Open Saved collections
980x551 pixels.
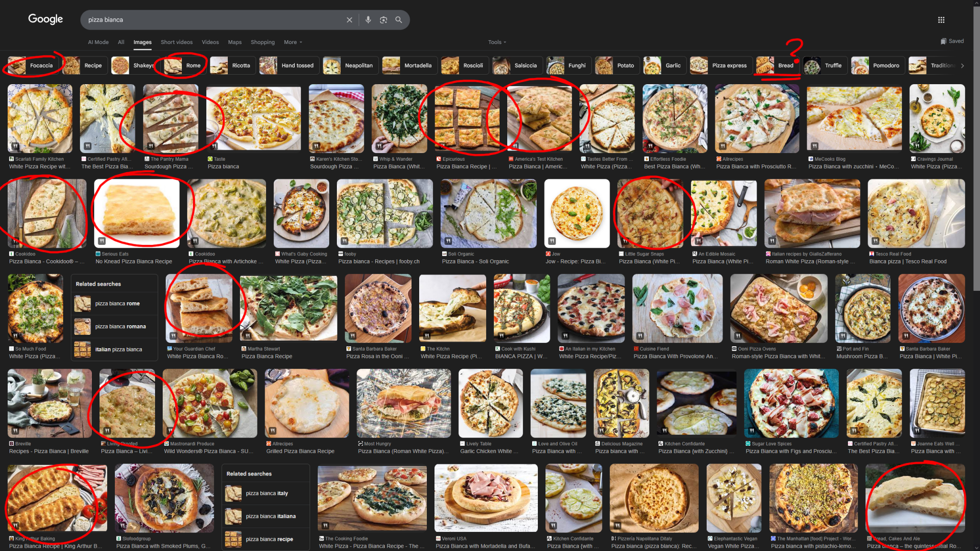coord(952,41)
